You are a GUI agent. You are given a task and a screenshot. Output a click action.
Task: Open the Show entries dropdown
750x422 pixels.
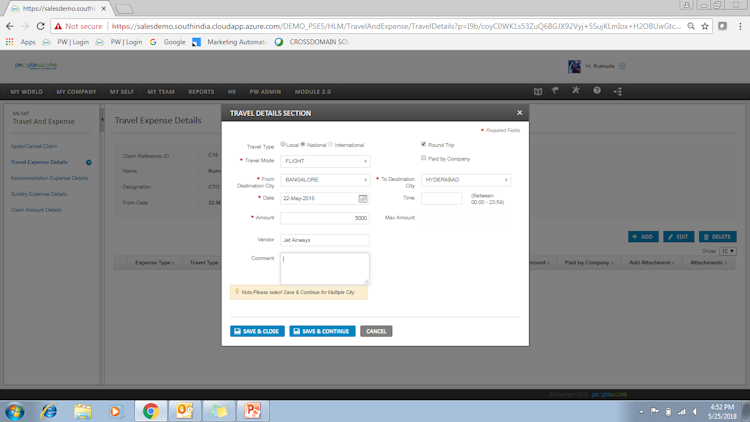click(728, 251)
